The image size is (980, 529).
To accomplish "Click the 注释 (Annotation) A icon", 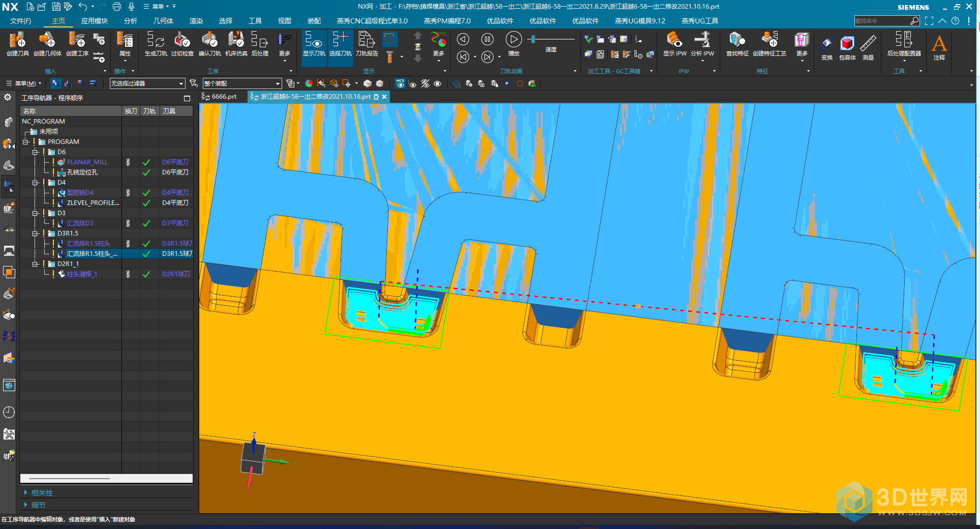I will 939,48.
